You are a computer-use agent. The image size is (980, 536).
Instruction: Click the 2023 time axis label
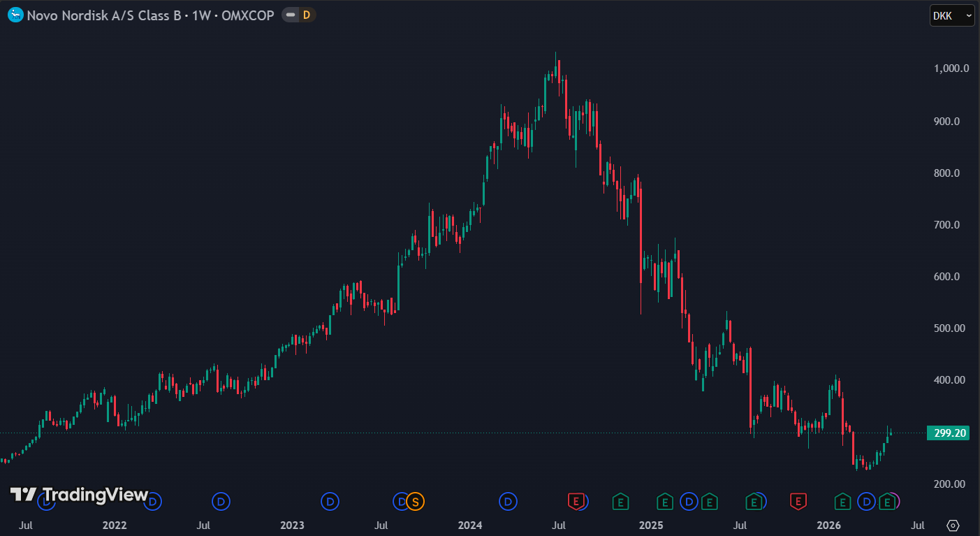pyautogui.click(x=292, y=525)
